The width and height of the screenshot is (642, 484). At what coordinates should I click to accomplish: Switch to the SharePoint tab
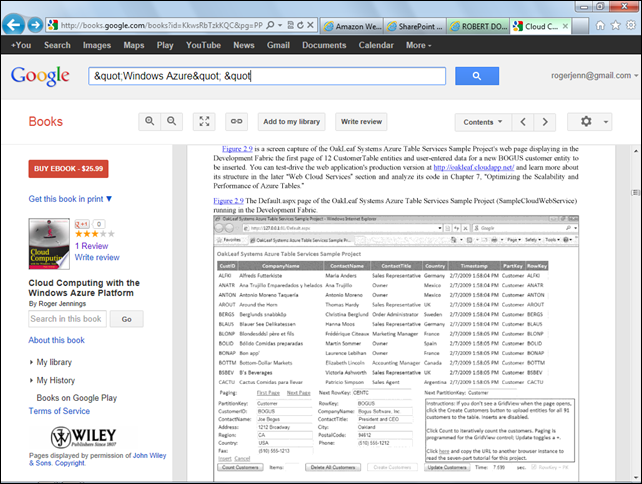(x=415, y=26)
